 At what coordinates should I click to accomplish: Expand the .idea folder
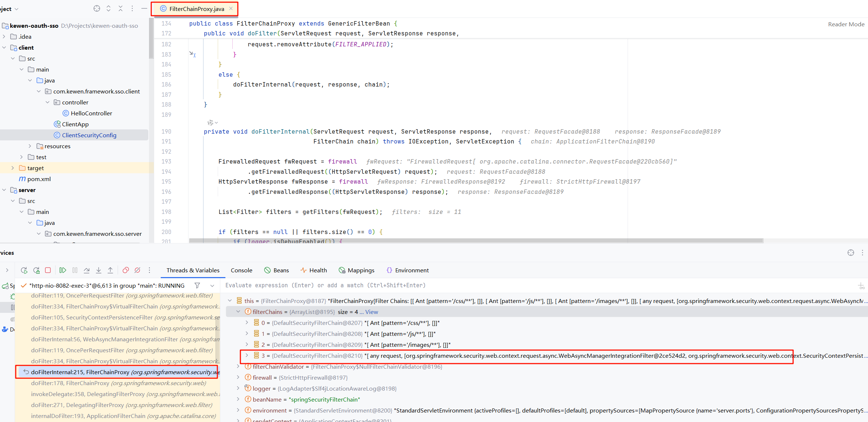tap(4, 37)
